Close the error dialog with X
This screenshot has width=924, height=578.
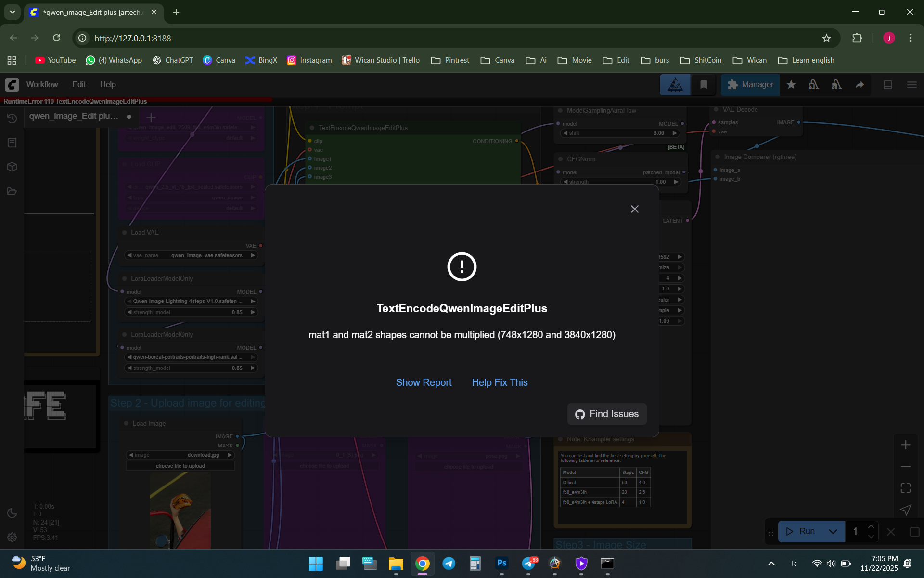click(x=634, y=209)
